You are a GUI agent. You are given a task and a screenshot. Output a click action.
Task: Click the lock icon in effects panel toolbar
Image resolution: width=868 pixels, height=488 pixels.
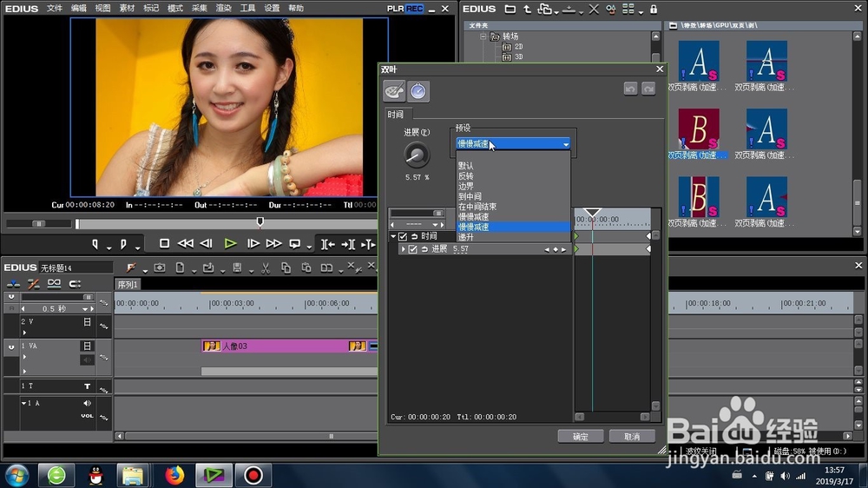click(654, 10)
